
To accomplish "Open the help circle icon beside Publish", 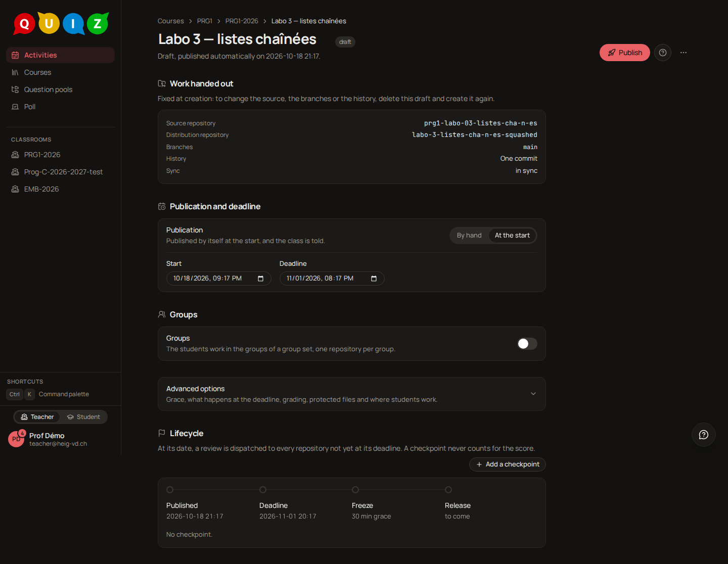I will click(663, 53).
